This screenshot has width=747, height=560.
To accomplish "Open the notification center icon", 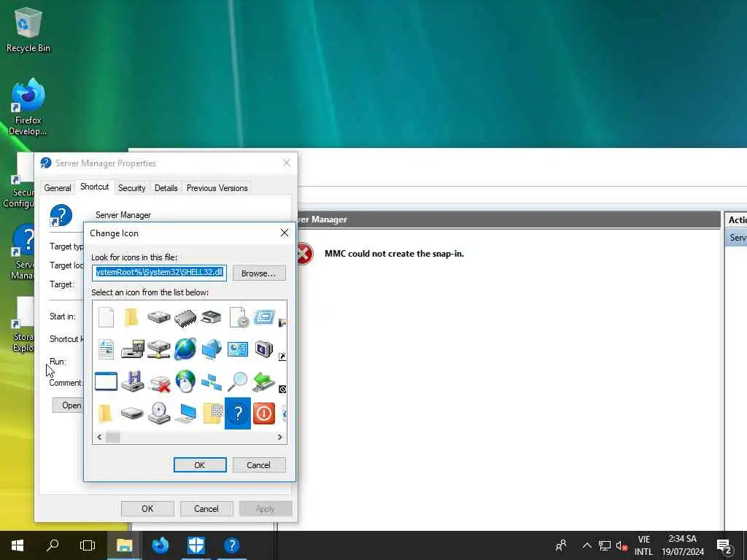I will click(724, 546).
